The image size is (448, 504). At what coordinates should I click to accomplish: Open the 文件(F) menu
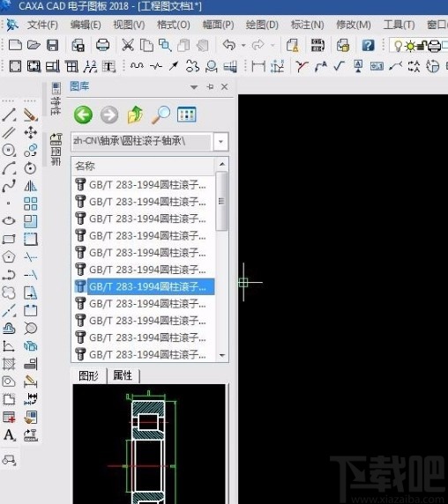click(x=42, y=25)
